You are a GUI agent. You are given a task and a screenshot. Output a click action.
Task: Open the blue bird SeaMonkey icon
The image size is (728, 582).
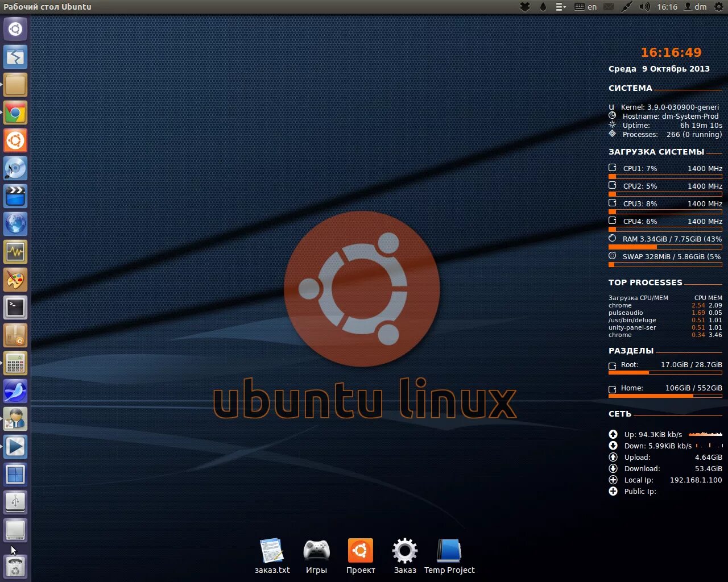15,391
